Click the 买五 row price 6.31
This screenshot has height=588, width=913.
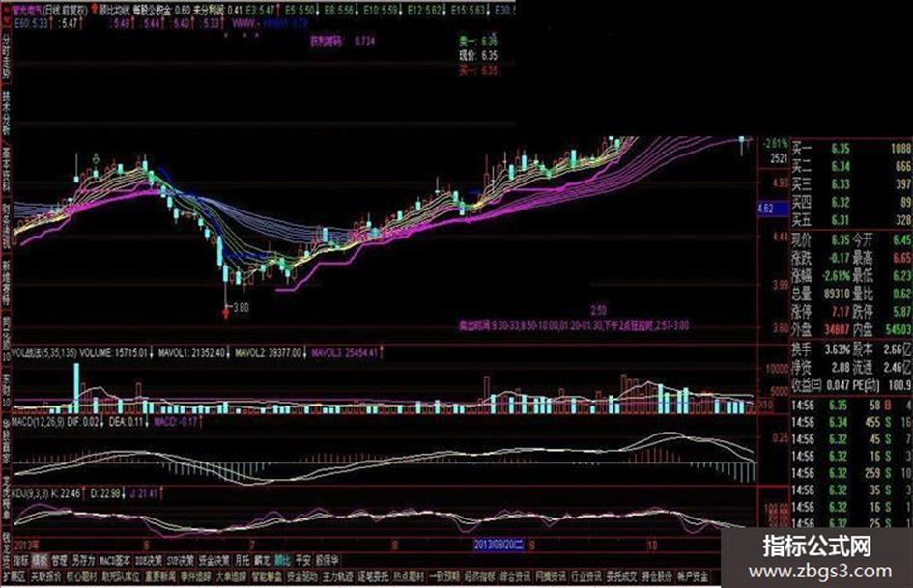tap(841, 221)
